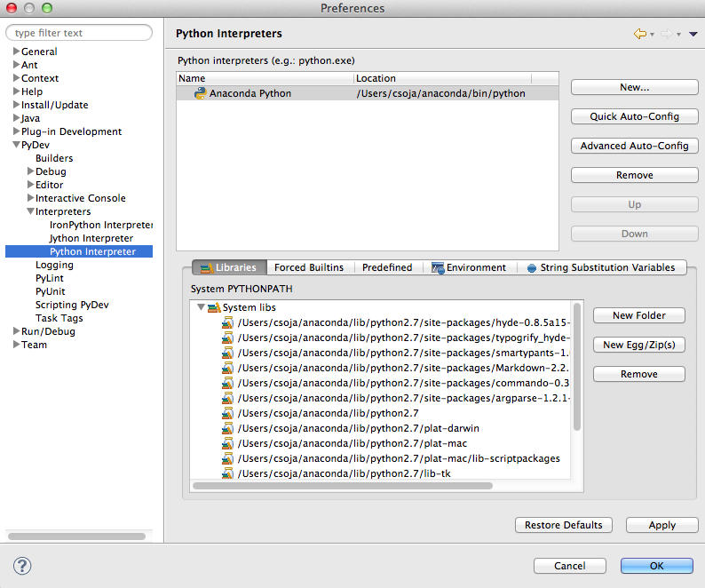Open the PyUnit preferences page
Viewport: 705px width, 588px height.
(51, 291)
